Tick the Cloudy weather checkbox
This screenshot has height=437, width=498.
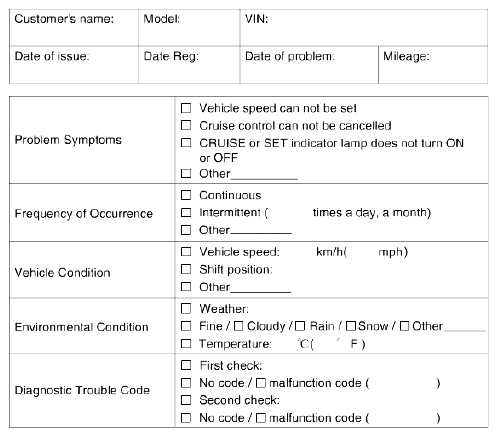238,326
